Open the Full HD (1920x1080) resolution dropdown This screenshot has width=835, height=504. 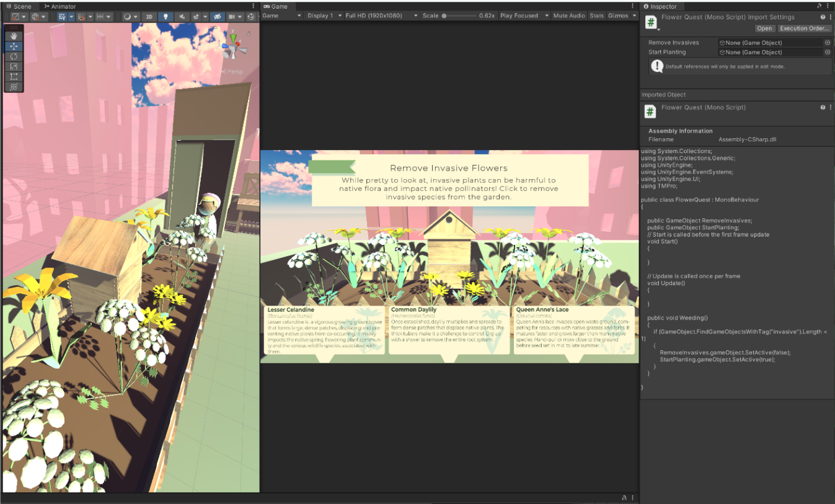coord(381,15)
